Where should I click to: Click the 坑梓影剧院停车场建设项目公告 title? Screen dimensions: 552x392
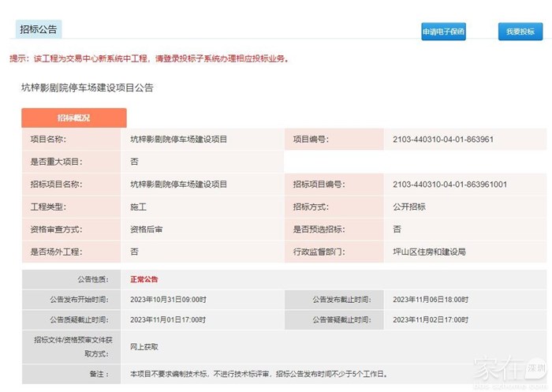tap(87, 88)
